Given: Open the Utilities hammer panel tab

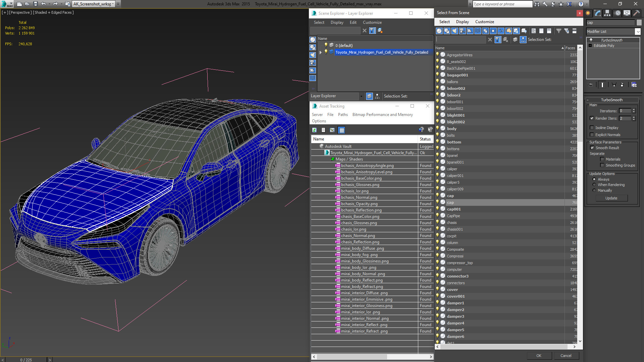Looking at the screenshot, I should point(636,13).
